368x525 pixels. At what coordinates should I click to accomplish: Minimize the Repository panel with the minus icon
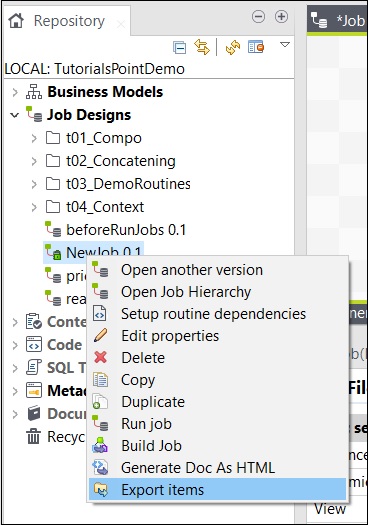pyautogui.click(x=258, y=16)
